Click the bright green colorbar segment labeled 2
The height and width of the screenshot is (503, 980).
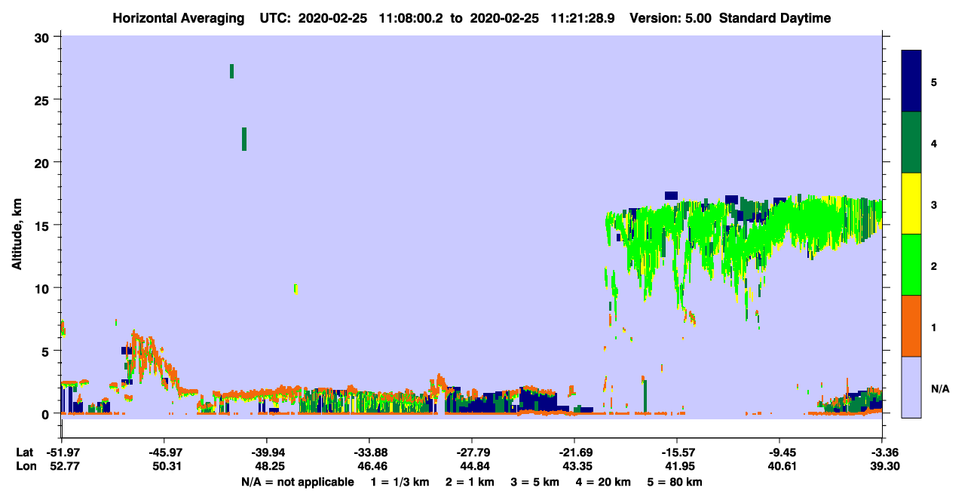911,265
